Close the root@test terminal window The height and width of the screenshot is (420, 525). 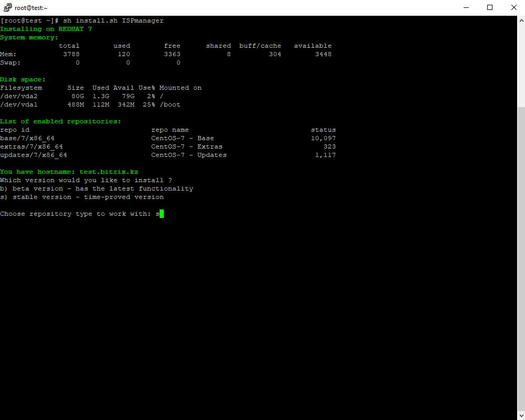point(513,7)
